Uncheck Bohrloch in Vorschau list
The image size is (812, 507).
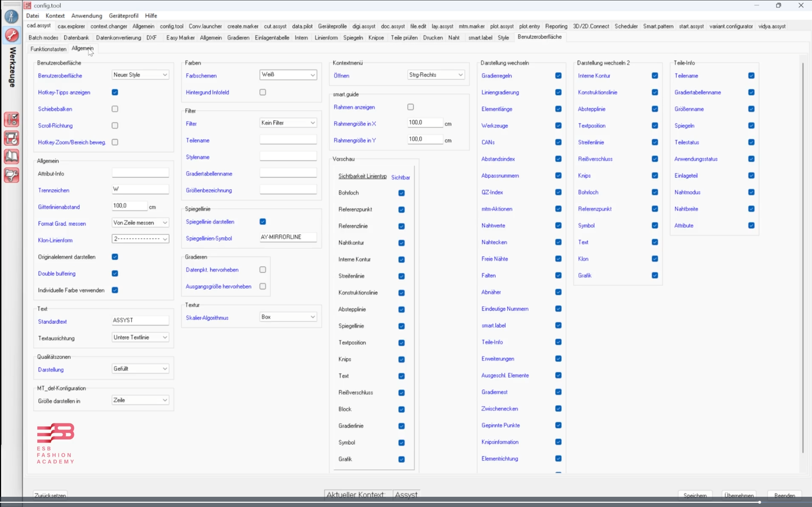click(401, 193)
